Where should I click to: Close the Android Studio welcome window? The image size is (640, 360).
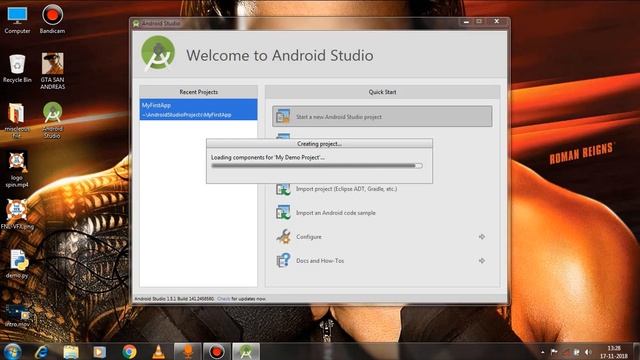pos(496,22)
